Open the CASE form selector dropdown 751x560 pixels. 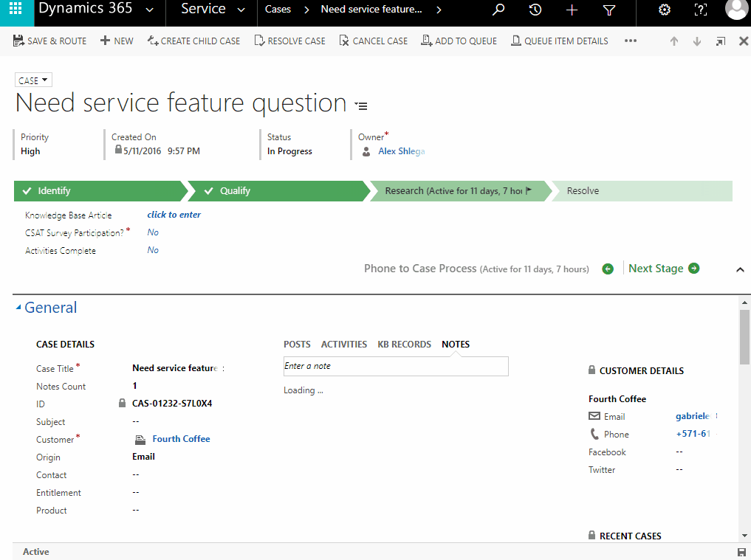(33, 80)
